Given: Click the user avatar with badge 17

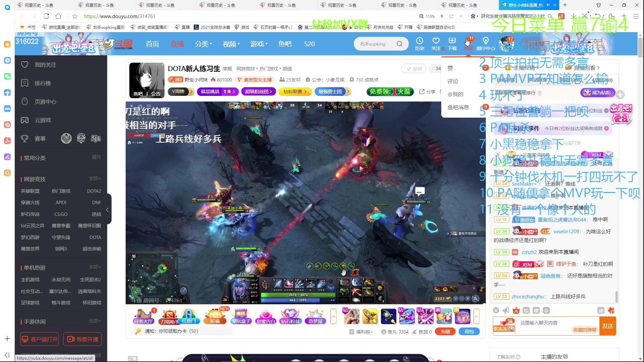Looking at the screenshot, I should [x=506, y=44].
